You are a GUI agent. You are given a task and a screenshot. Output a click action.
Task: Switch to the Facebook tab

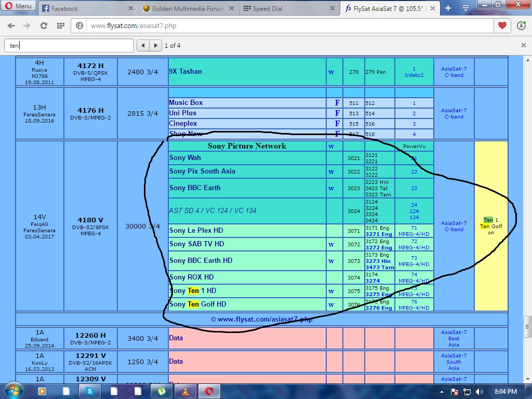pos(87,9)
